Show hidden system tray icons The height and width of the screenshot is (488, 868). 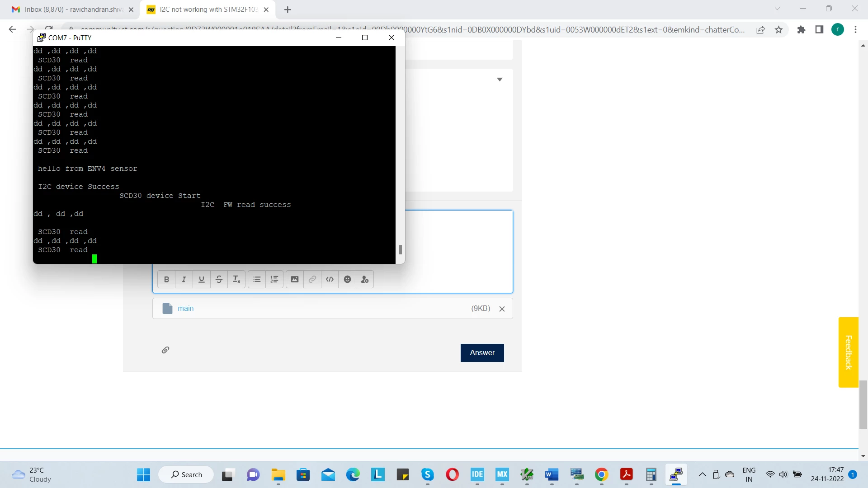tap(702, 474)
